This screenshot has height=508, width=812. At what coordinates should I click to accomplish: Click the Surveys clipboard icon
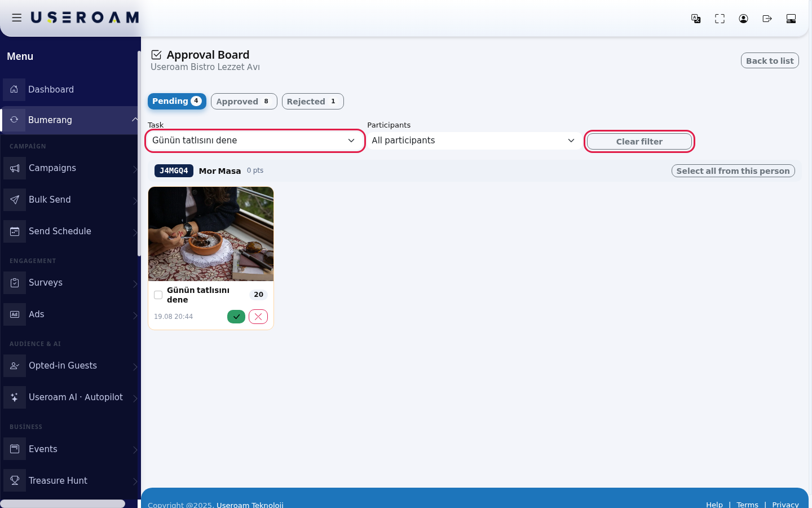coord(15,283)
